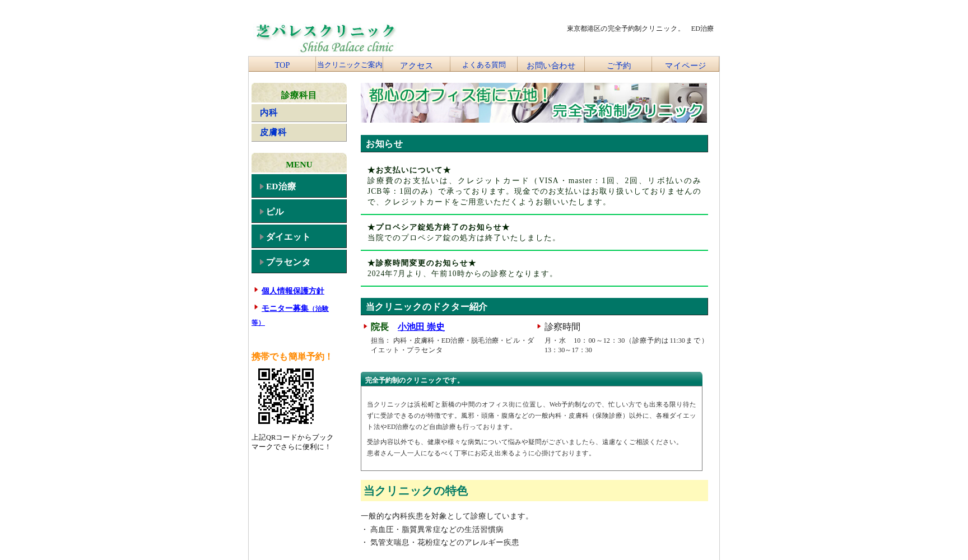Click the arrow icon beside プラセンタ
The width and height of the screenshot is (968, 560).
pos(262,262)
